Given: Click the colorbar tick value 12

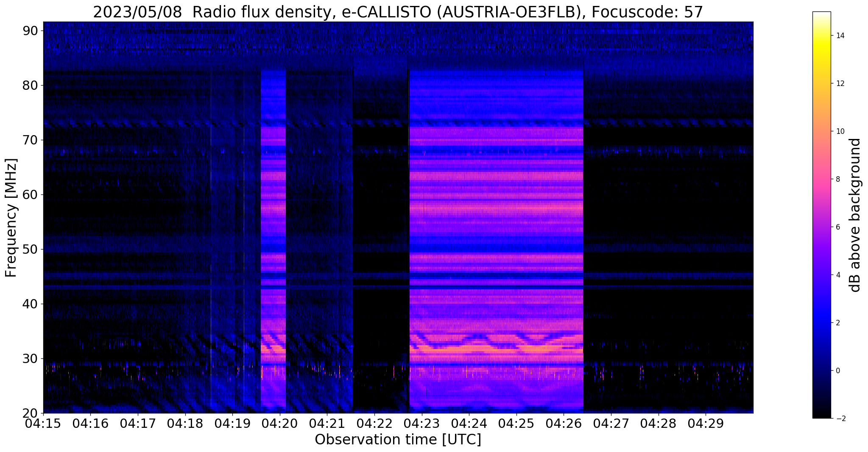Looking at the screenshot, I should (840, 83).
